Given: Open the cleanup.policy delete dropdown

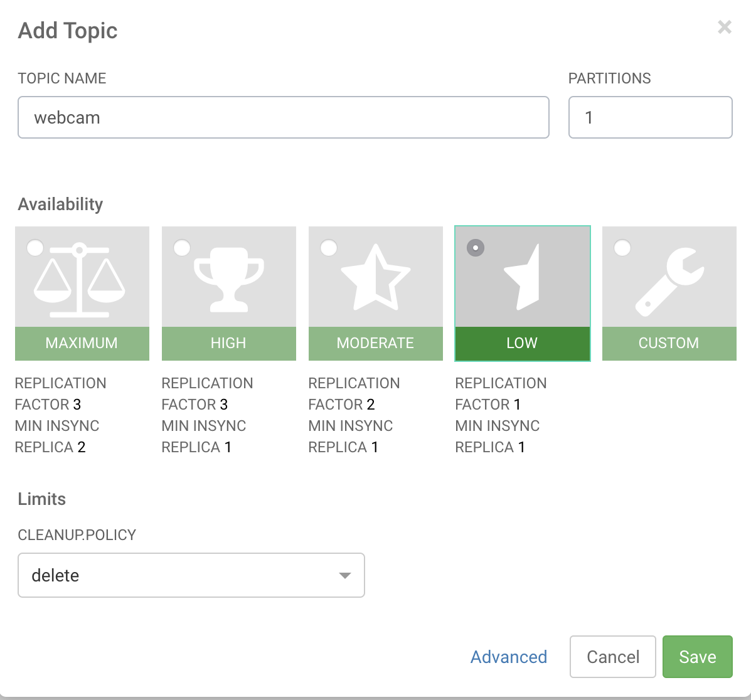Looking at the screenshot, I should click(191, 575).
